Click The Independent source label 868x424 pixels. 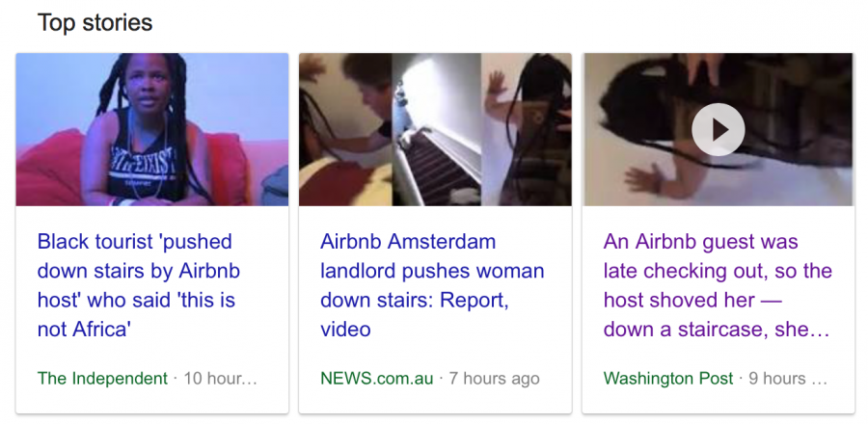[102, 379]
